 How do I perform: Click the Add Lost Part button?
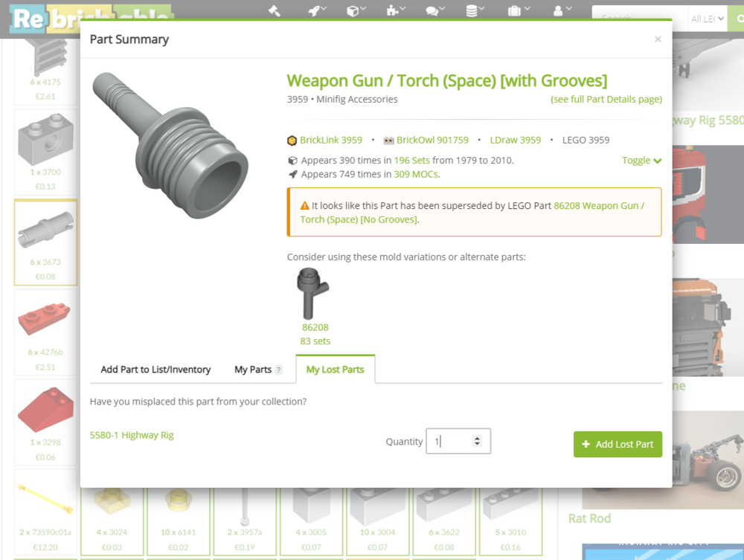(618, 444)
